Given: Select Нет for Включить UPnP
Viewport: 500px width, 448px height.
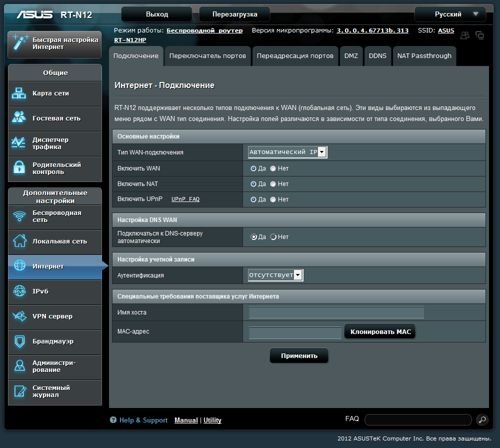Looking at the screenshot, I should coord(273,199).
